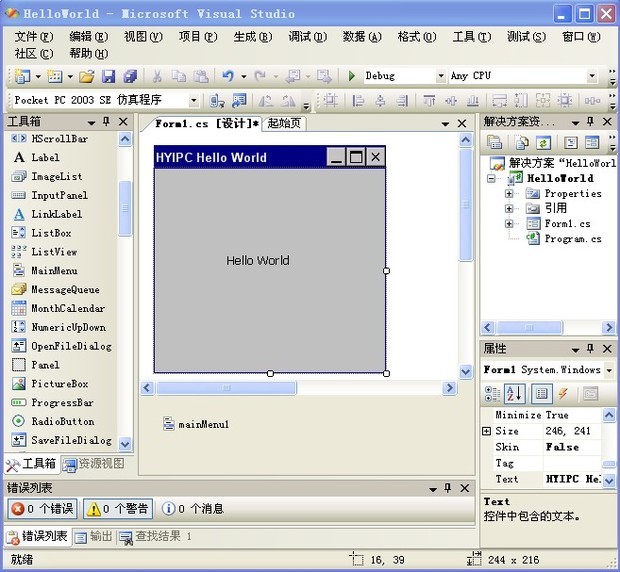Toggle auto-hide pin on Solution Explorer panel
This screenshot has width=620, height=572.
[x=590, y=122]
